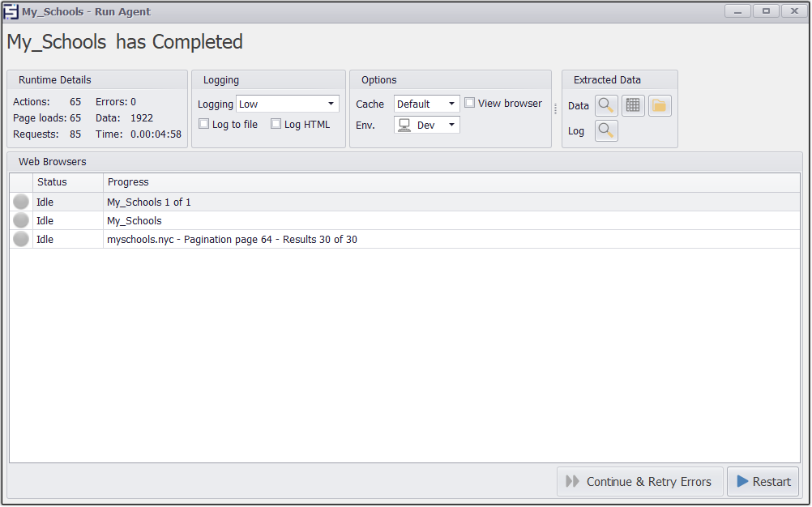Select the second My_Schools progress row
The width and height of the screenshot is (812, 507).
(135, 221)
